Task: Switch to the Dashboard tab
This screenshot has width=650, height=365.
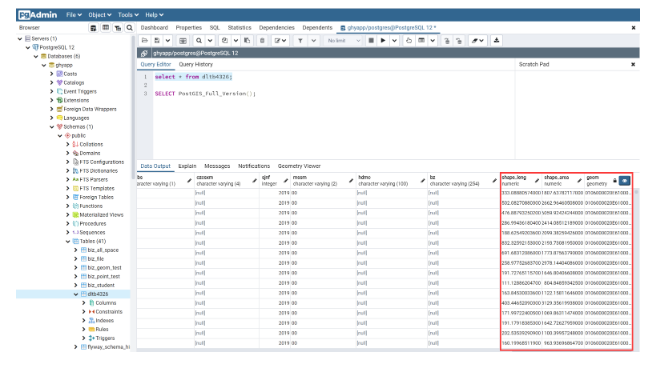Action: click(x=154, y=28)
